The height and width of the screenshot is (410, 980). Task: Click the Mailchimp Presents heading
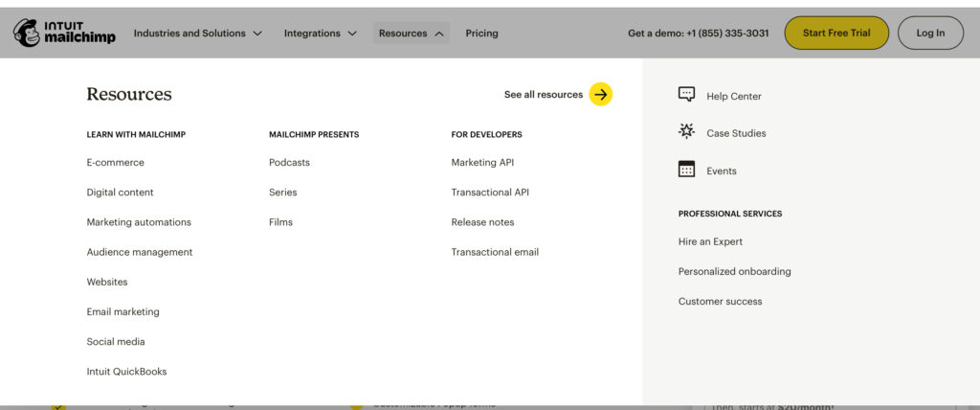click(x=314, y=134)
